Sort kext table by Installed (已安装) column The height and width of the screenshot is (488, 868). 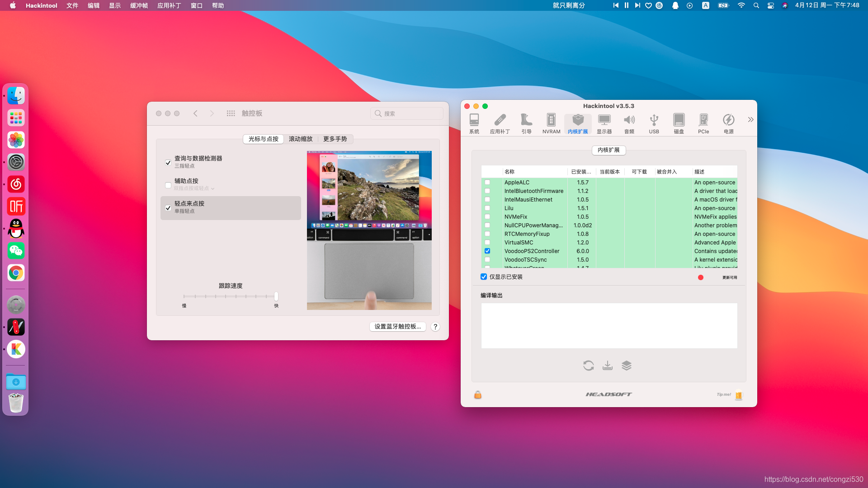click(581, 172)
